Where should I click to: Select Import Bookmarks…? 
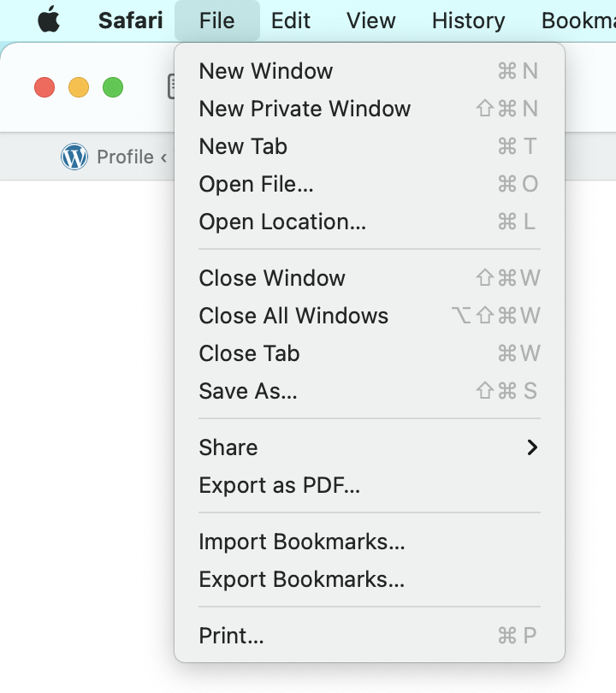tap(370, 542)
